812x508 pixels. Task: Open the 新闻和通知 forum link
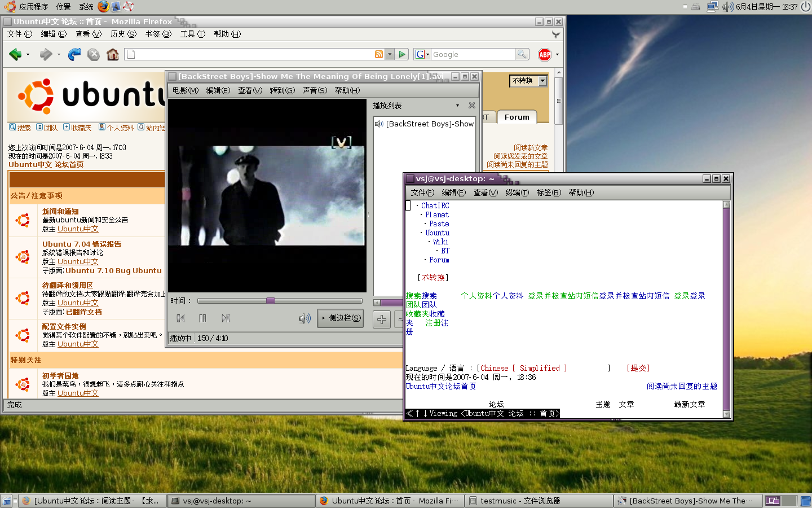pyautogui.click(x=60, y=212)
